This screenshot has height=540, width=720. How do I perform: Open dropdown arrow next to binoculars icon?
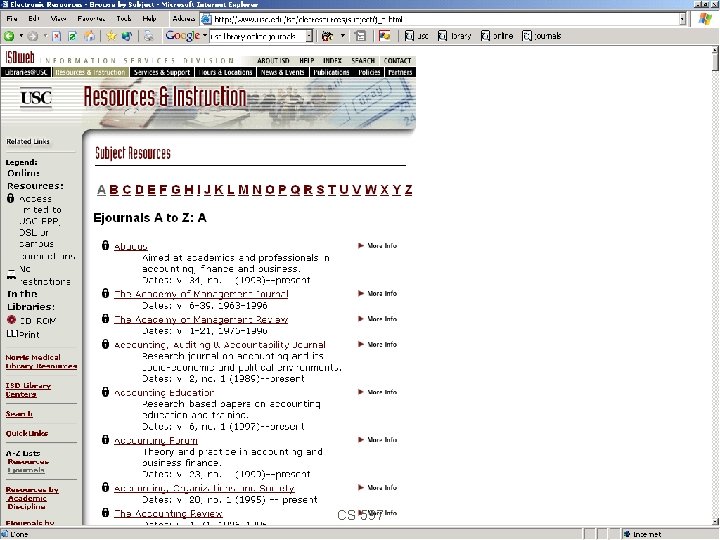pyautogui.click(x=343, y=36)
